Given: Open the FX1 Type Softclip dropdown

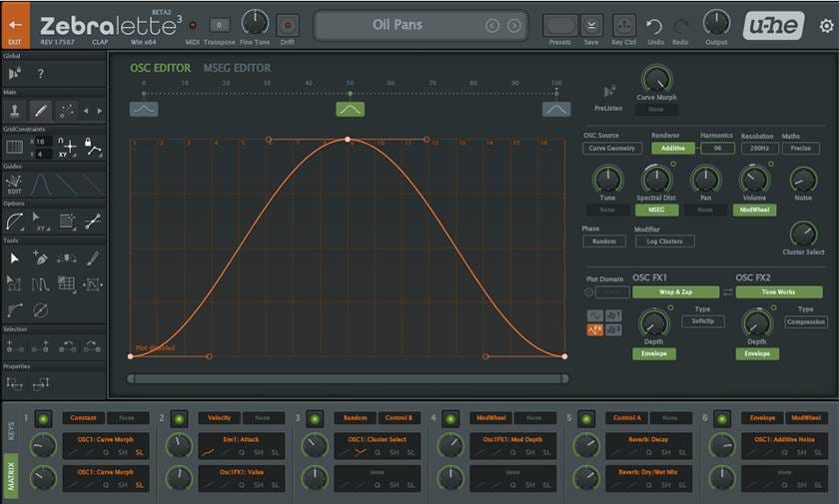Looking at the screenshot, I should tap(703, 321).
